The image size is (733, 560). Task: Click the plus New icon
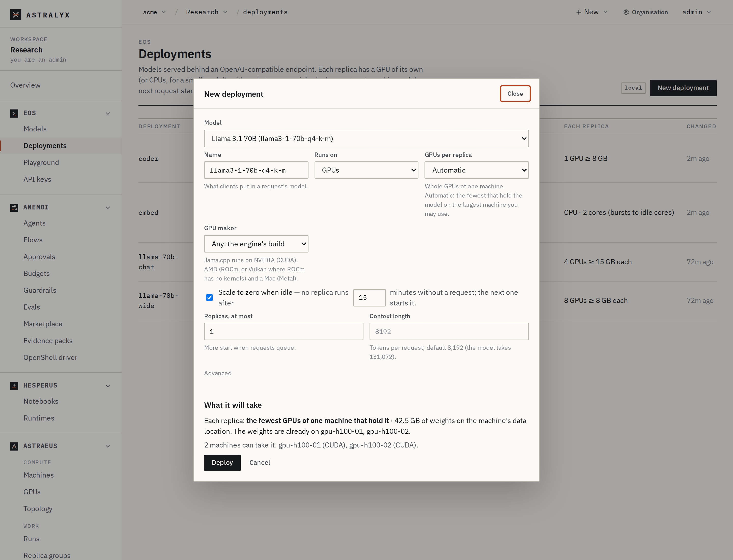579,12
